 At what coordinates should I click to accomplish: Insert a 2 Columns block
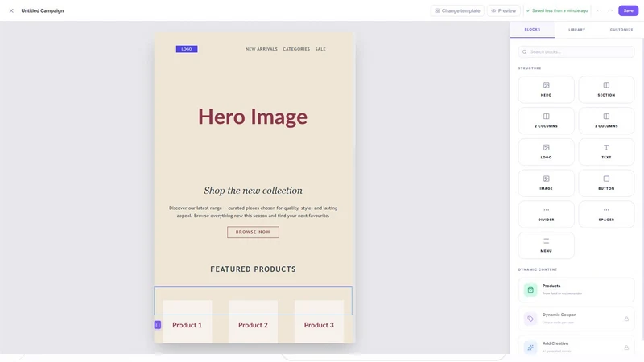[546, 121]
